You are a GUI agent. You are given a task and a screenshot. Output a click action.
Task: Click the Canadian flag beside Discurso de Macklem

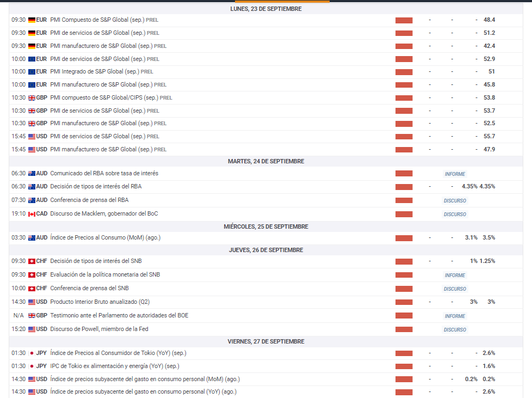pos(32,214)
